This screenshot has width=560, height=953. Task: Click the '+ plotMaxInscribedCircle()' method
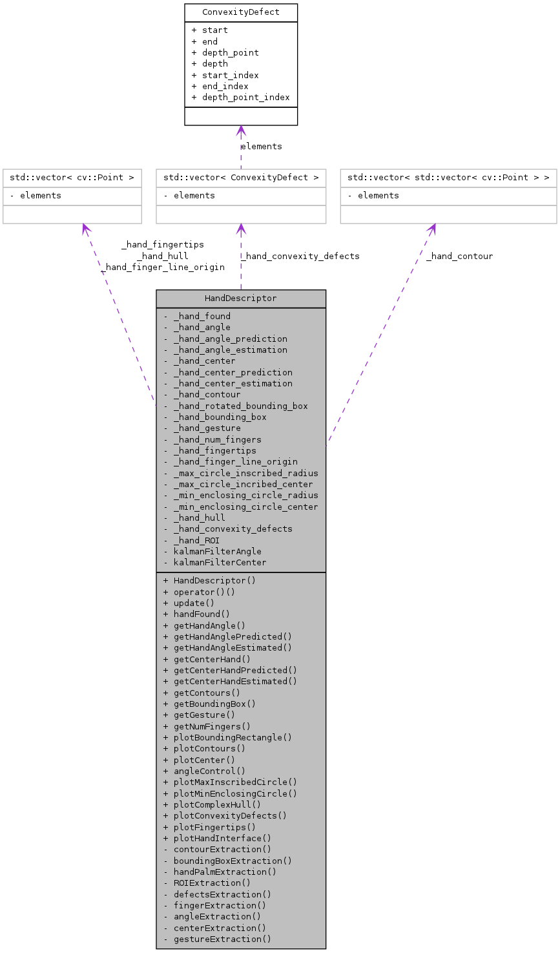[231, 782]
